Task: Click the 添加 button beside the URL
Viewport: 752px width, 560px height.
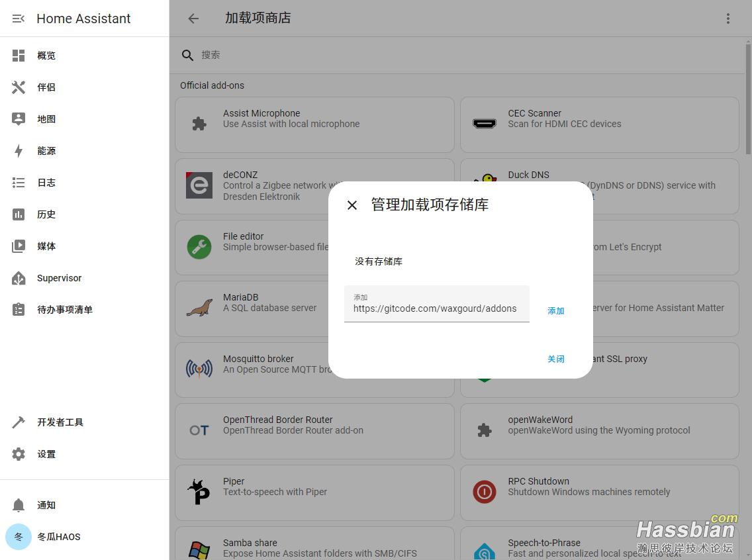Action: (x=556, y=310)
